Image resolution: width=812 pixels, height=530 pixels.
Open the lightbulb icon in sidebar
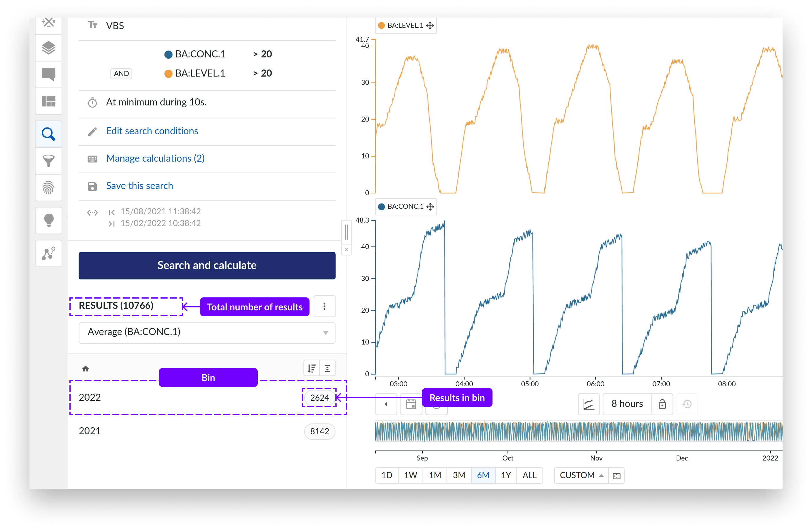[49, 220]
